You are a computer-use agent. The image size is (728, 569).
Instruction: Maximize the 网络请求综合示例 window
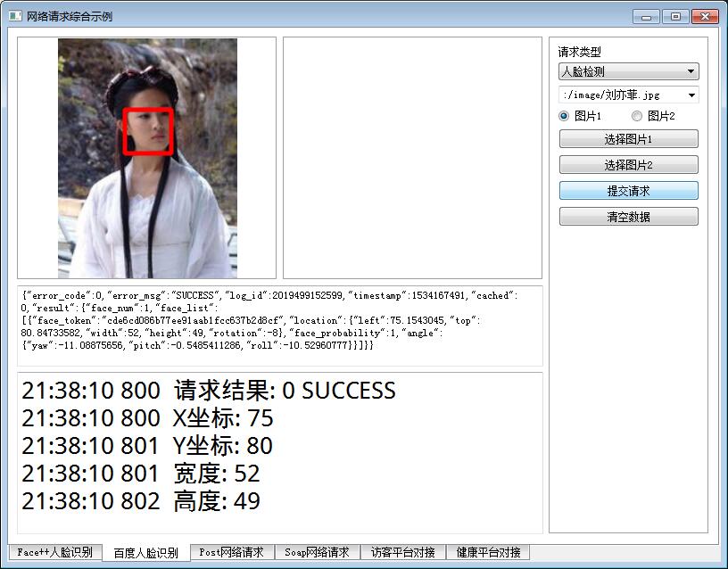(x=675, y=17)
